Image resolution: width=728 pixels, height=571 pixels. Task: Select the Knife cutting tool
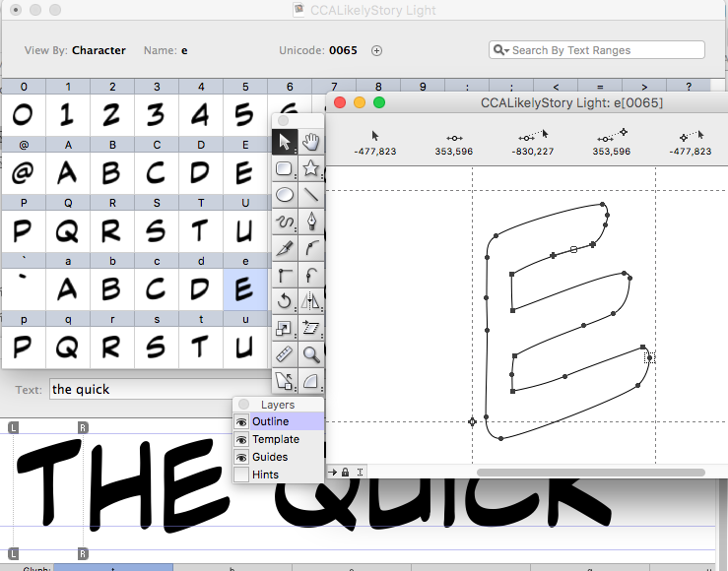(285, 248)
